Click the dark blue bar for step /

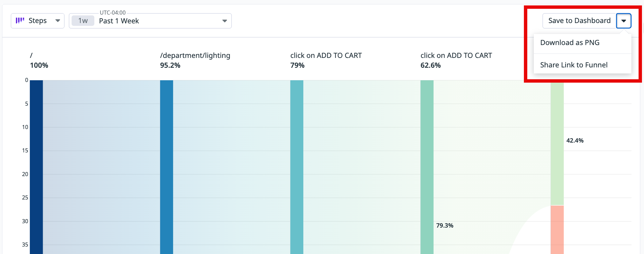tap(36, 166)
